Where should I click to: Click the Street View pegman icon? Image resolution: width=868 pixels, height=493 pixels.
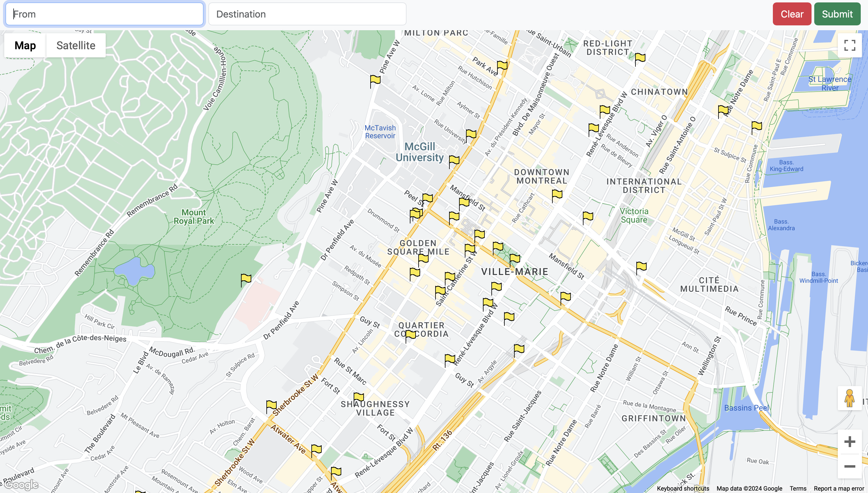[849, 398]
